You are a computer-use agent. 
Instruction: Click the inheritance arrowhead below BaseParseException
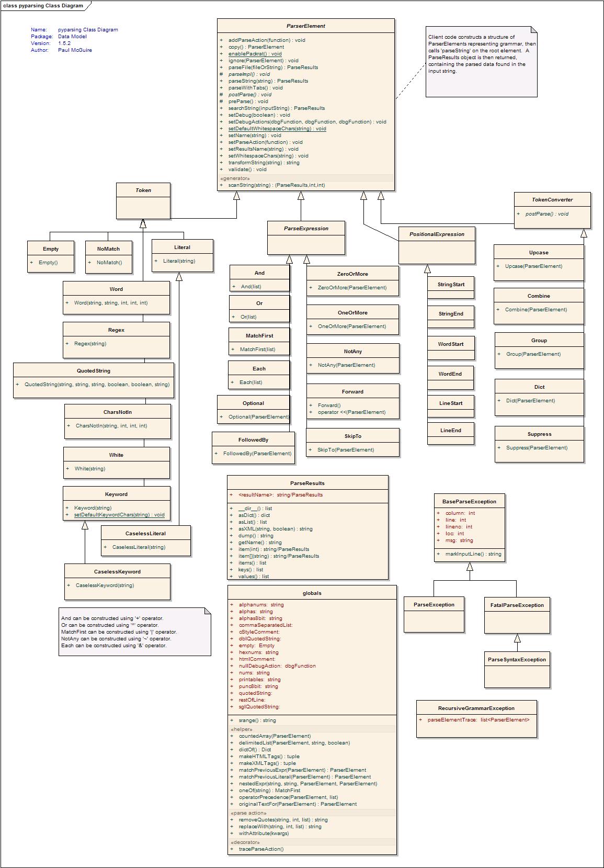coord(470,567)
